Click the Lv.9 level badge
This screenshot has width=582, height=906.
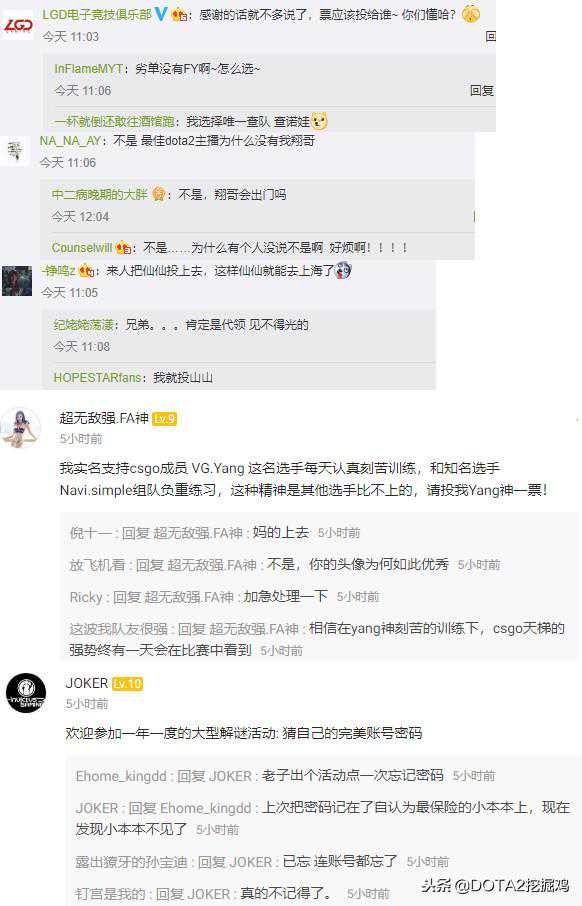pyautogui.click(x=164, y=418)
